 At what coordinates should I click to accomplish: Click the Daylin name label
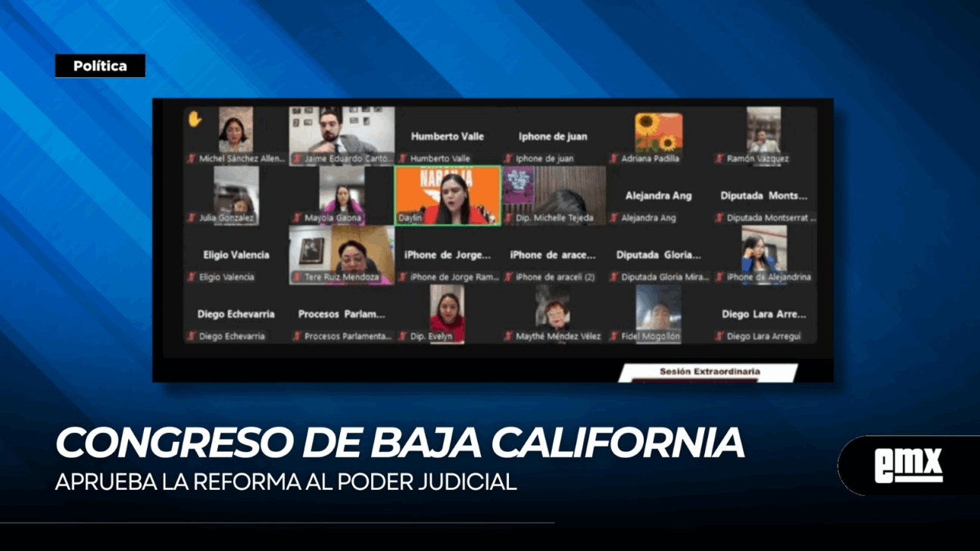click(x=410, y=218)
